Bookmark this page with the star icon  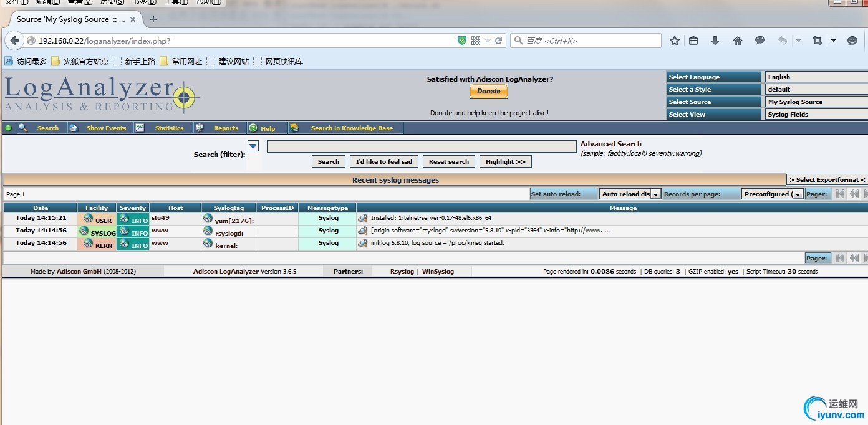pyautogui.click(x=674, y=41)
